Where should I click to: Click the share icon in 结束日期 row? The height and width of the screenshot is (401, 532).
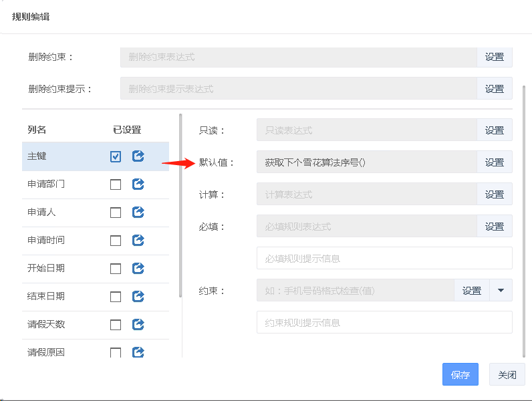[138, 297]
